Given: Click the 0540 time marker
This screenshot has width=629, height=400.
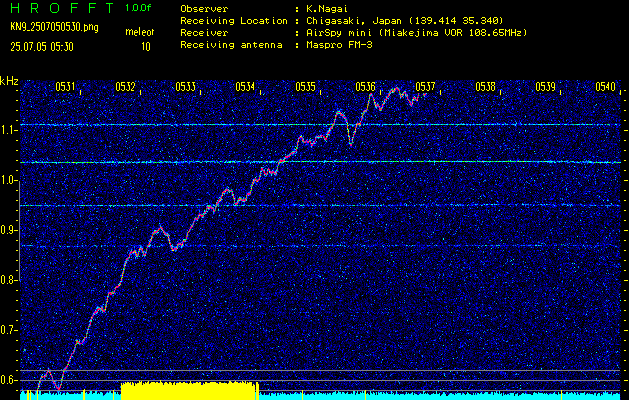Looking at the screenshot, I should coord(605,87).
